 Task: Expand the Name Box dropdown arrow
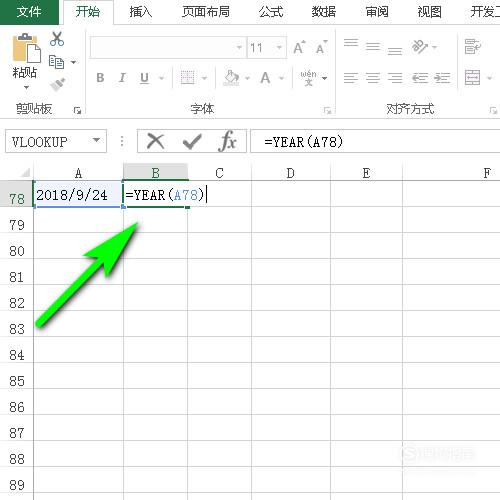96,141
